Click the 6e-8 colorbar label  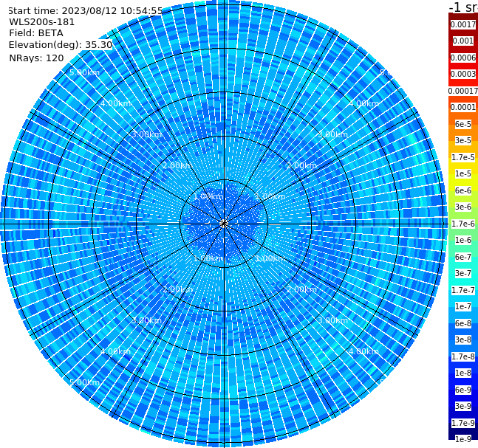463,323
